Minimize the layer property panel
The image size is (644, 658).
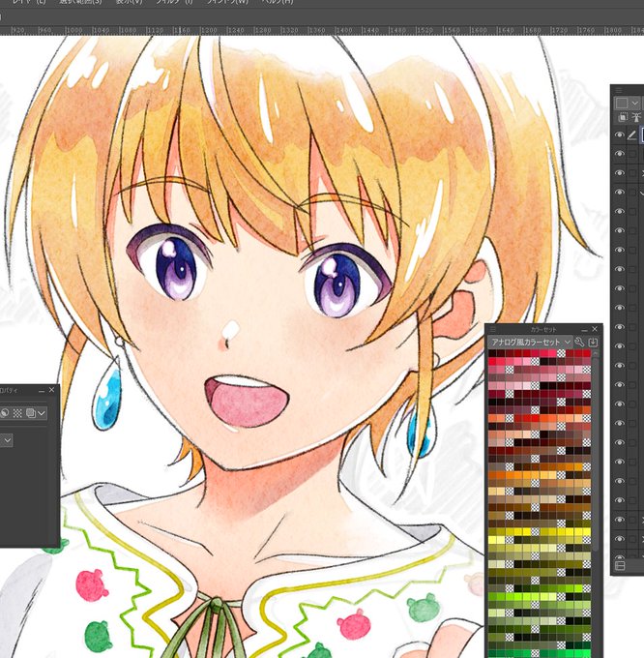(x=42, y=390)
